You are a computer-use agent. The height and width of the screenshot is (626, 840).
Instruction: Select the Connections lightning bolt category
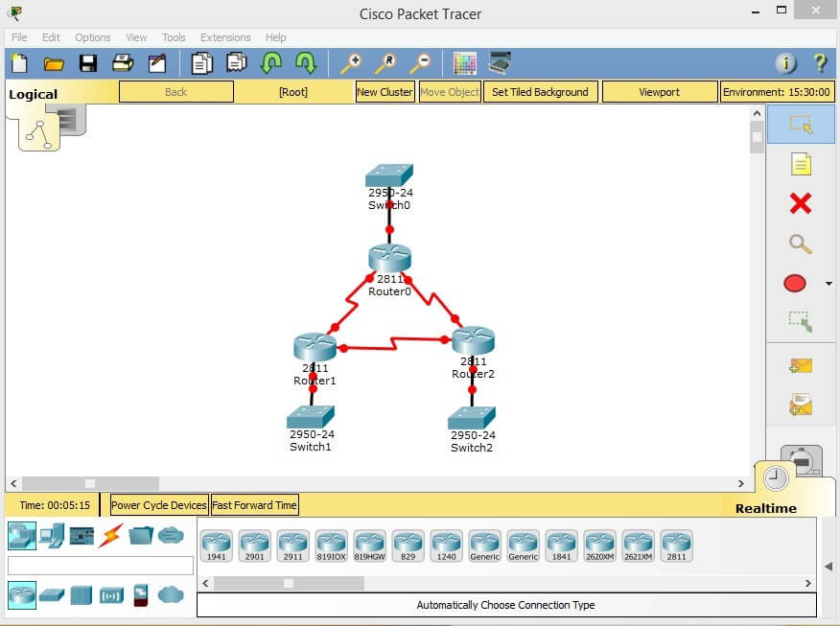pyautogui.click(x=111, y=535)
